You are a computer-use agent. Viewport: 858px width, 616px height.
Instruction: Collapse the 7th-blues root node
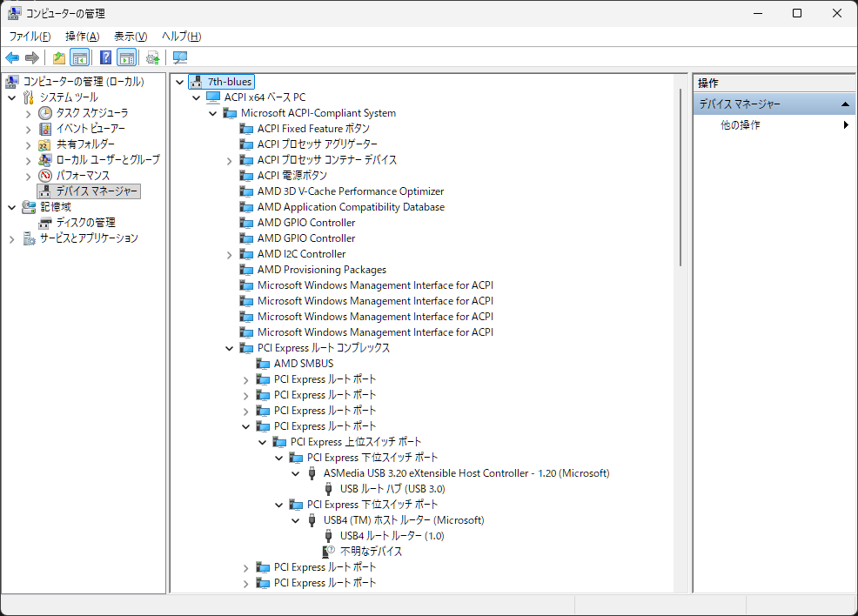179,82
